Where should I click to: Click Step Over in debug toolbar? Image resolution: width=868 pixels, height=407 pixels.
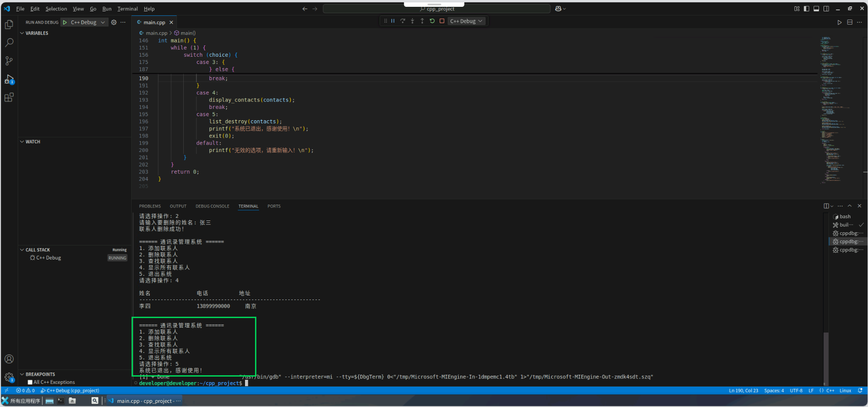[x=402, y=21]
